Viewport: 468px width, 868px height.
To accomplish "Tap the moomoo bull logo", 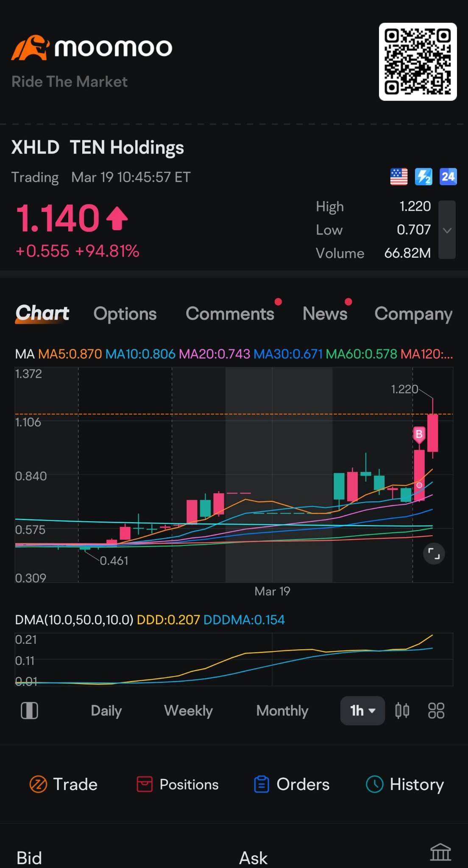I will click(30, 47).
